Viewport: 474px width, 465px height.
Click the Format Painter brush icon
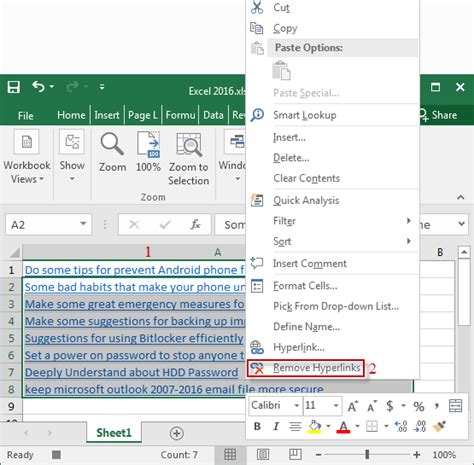pos(439,426)
